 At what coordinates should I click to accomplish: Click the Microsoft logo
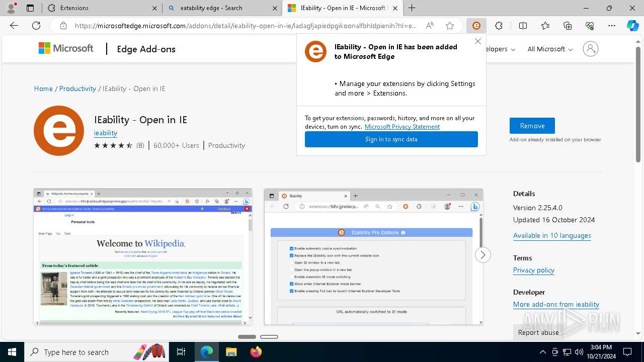pyautogui.click(x=66, y=48)
